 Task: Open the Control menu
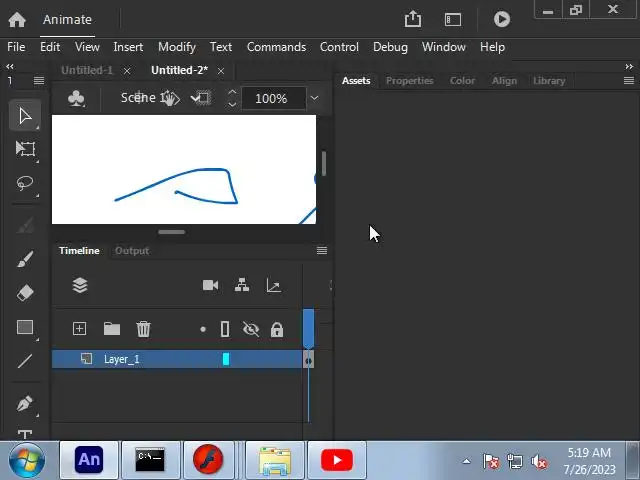(x=339, y=47)
